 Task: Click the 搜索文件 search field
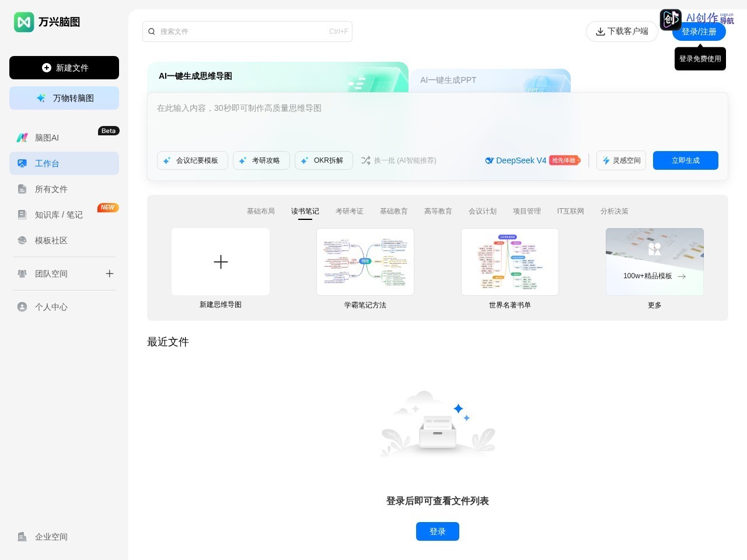pyautogui.click(x=247, y=32)
